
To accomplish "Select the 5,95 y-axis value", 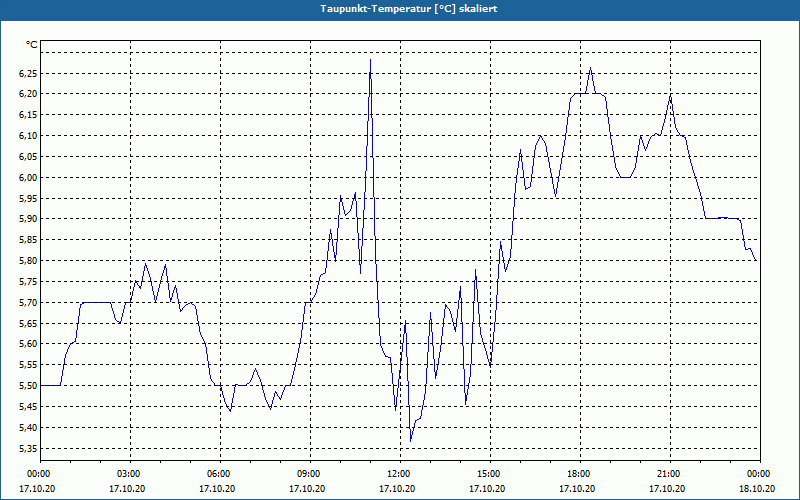I will point(28,198).
